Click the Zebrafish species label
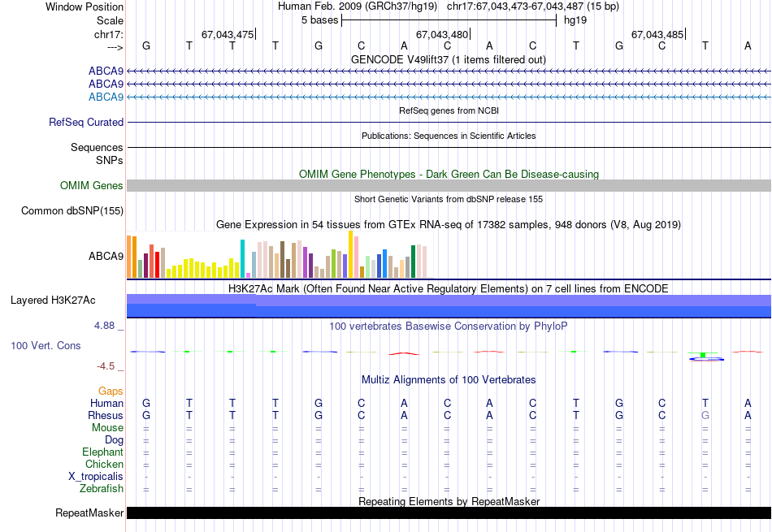Screen dimensions: 772x532 (x=102, y=489)
